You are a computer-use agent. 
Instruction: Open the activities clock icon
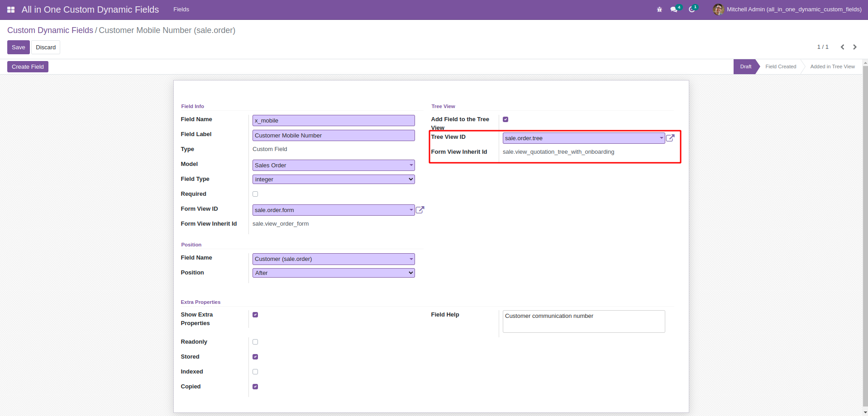tap(692, 9)
